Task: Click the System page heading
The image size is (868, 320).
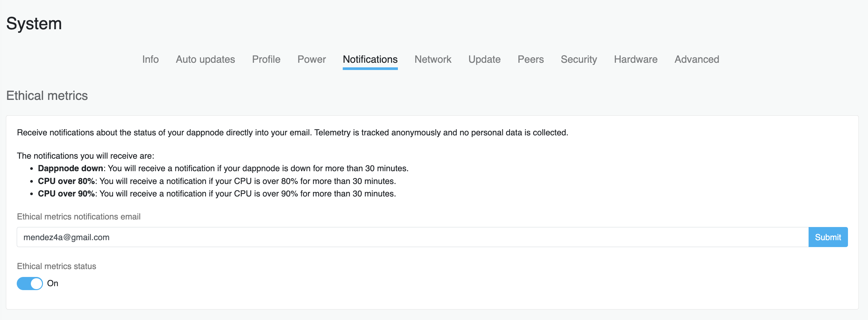Action: click(34, 24)
